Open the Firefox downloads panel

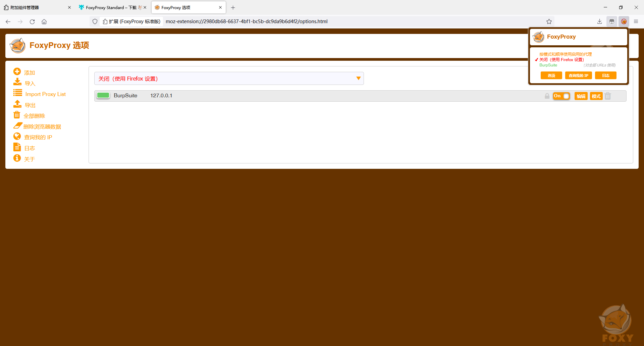[600, 21]
